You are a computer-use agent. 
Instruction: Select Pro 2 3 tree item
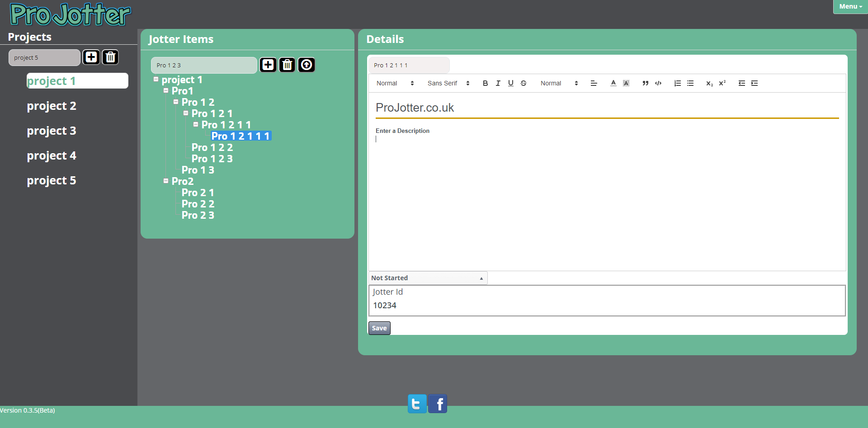(x=198, y=215)
